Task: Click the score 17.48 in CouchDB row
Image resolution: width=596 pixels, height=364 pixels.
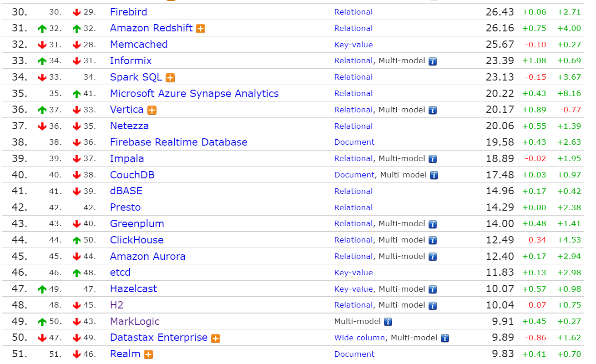Action: 500,175
